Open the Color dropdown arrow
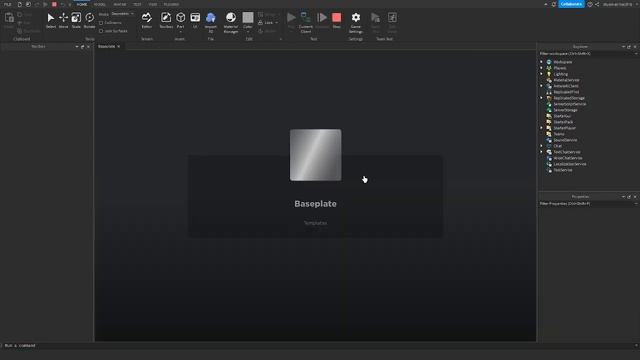This screenshot has width=640, height=360. [x=248, y=31]
